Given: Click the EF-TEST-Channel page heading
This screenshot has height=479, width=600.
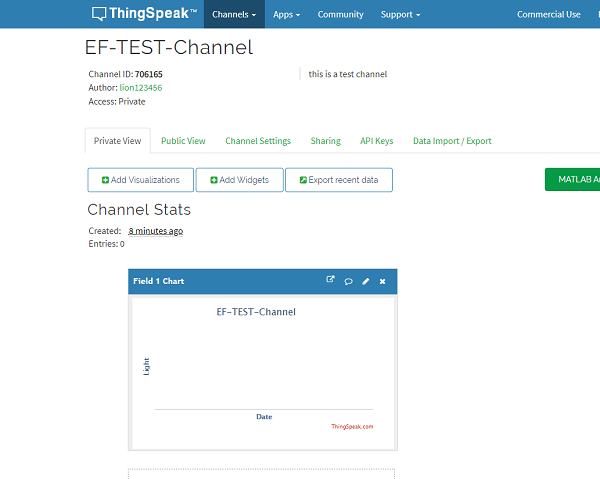Looking at the screenshot, I should pyautogui.click(x=169, y=47).
